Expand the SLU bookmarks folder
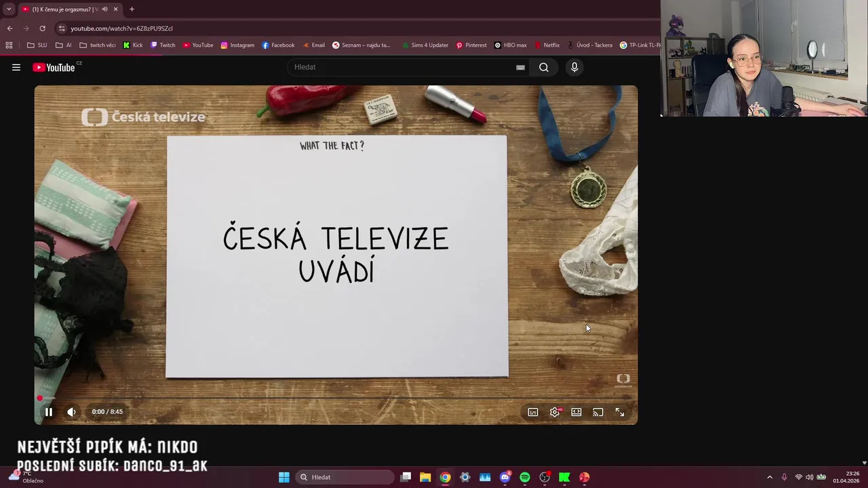Screen dimensions: 868x488 pos(37,45)
